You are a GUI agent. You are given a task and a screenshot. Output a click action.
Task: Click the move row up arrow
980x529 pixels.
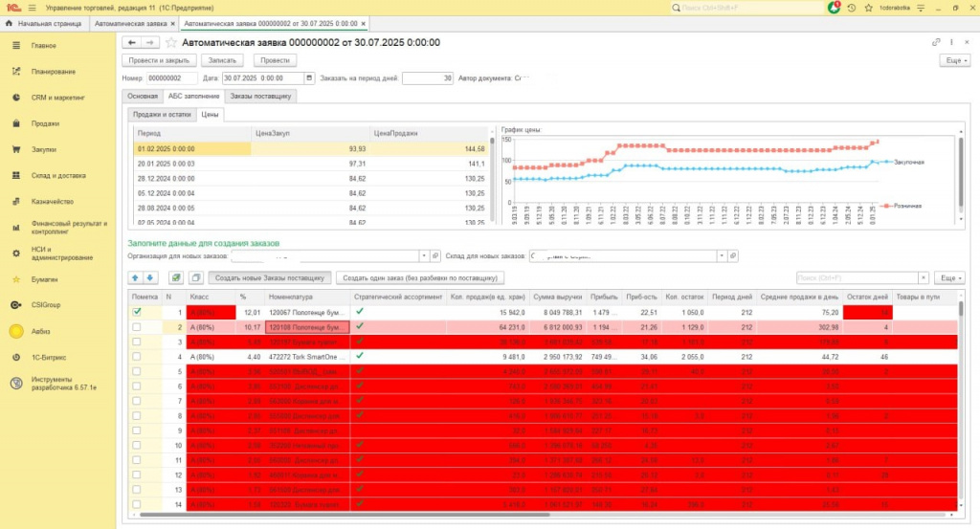tap(135, 277)
